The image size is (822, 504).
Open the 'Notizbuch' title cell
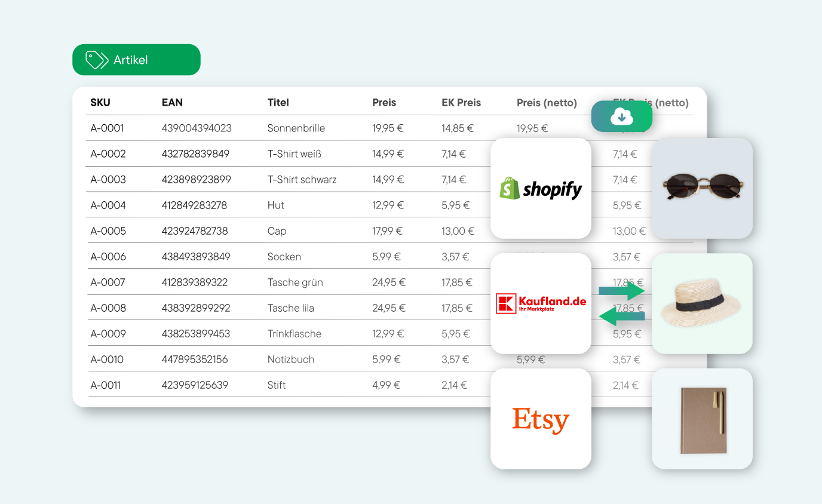tap(291, 359)
